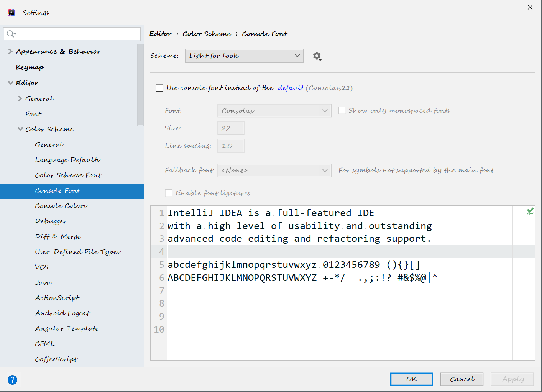Open the Scheme dropdown 'Light for look'
Viewport: 542px width, 392px height.
pos(244,56)
